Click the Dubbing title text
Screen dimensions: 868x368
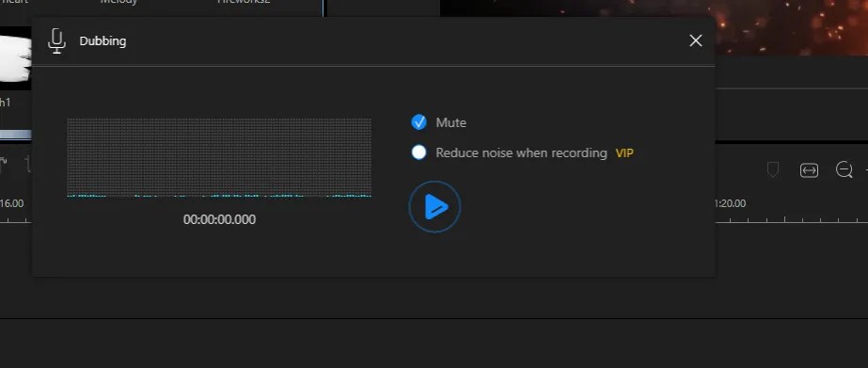(103, 41)
